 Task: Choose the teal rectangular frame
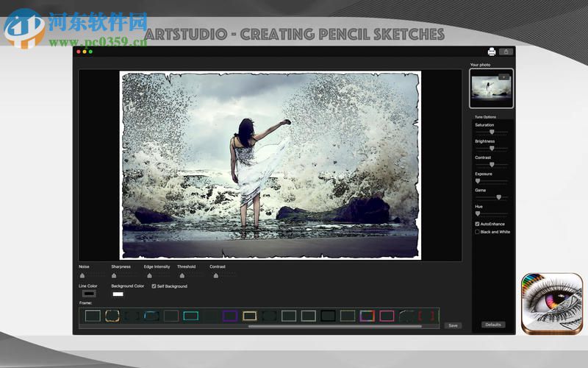click(x=190, y=316)
